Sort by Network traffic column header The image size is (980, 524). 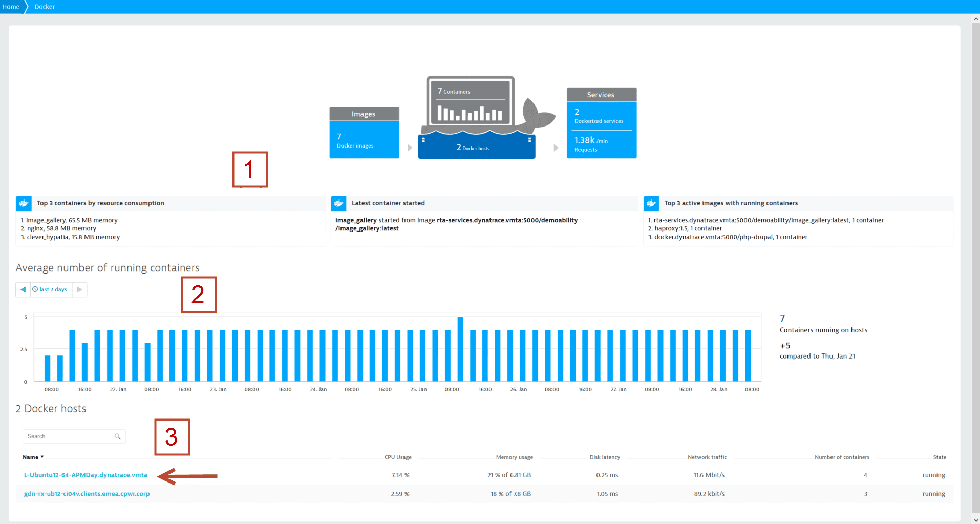point(707,457)
